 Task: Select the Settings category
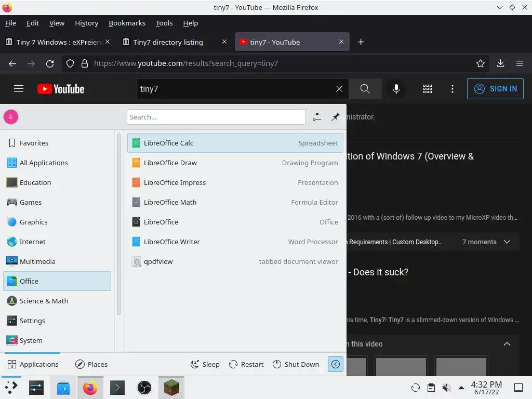coord(57,321)
